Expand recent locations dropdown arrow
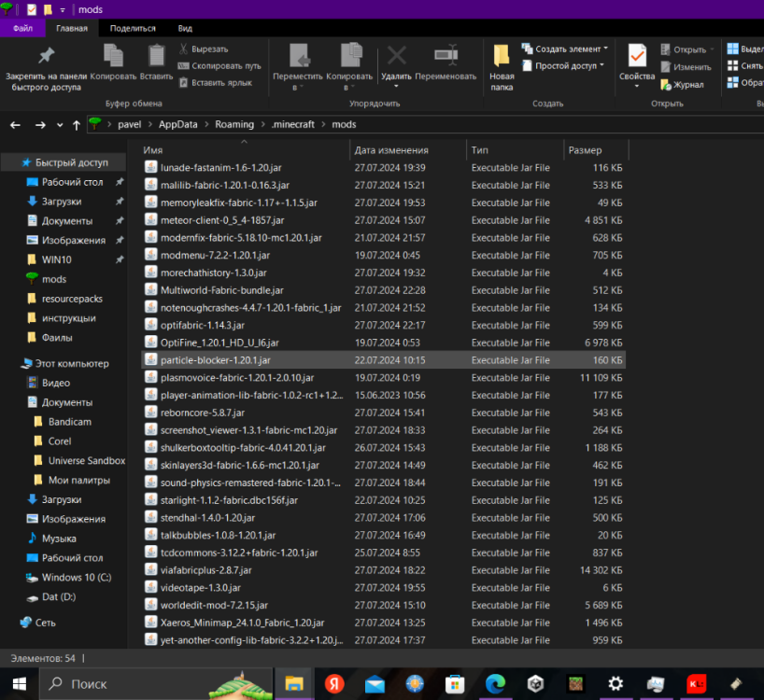The height and width of the screenshot is (700, 764). 60,125
